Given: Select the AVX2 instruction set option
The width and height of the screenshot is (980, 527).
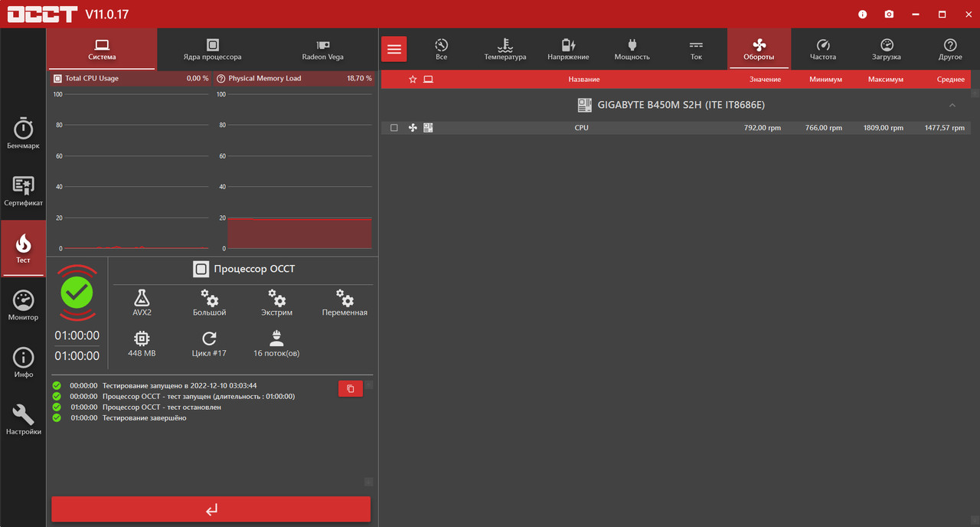Looking at the screenshot, I should [x=142, y=303].
